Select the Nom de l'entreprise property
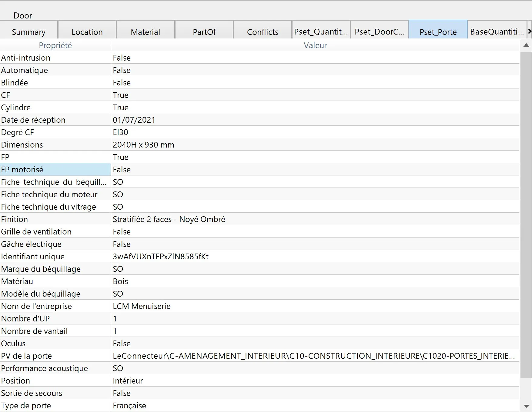 55,306
